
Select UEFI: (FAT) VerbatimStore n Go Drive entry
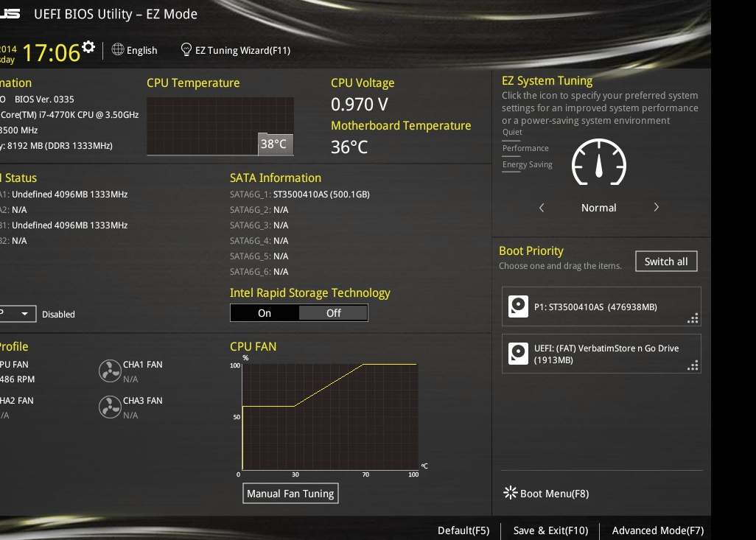click(601, 354)
